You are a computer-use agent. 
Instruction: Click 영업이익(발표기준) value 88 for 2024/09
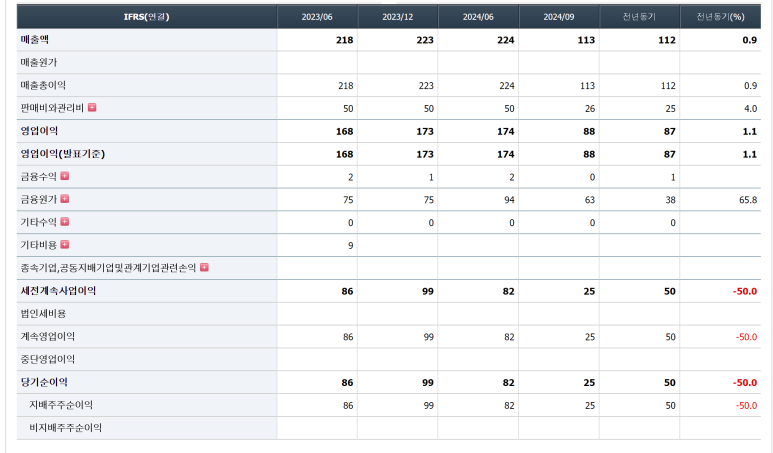pyautogui.click(x=589, y=154)
